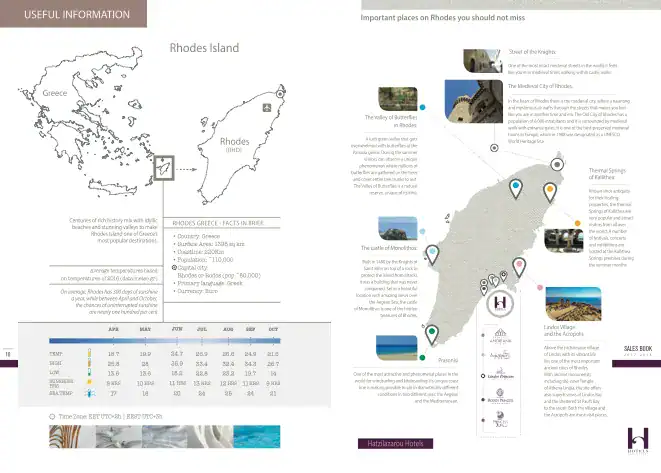Viewport: 661px width, 473px height.
Task: Click the HIGH row thermometer icon
Action: coord(89,363)
